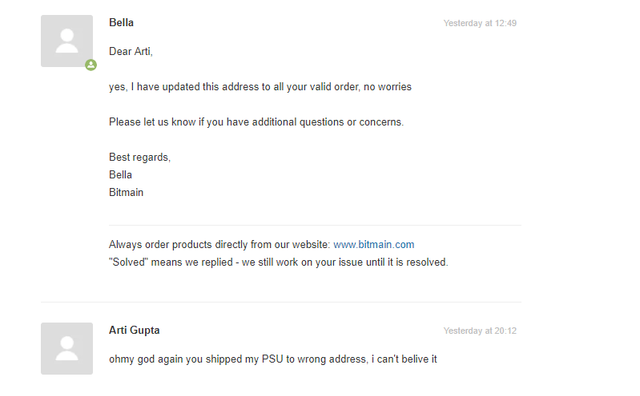Click Arti's 'shipped my PSU' message
Image resolution: width=640 pixels, height=396 pixels.
click(x=273, y=359)
